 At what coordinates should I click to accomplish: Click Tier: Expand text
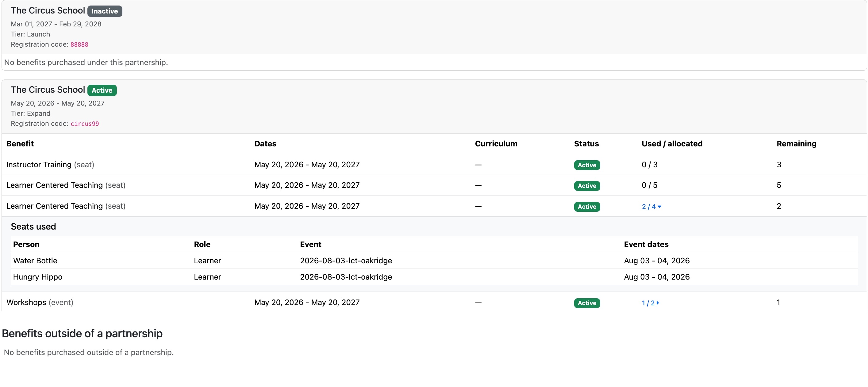click(30, 114)
